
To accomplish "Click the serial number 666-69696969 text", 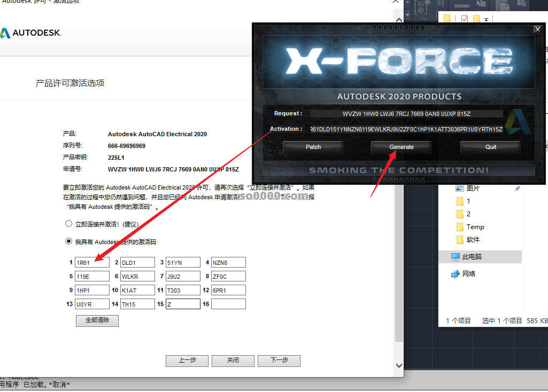I will (127, 146).
